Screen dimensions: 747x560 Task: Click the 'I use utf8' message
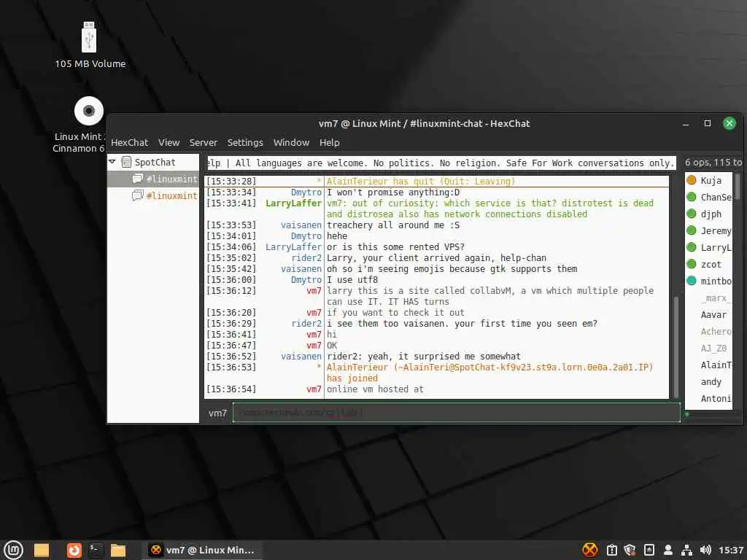click(x=352, y=280)
